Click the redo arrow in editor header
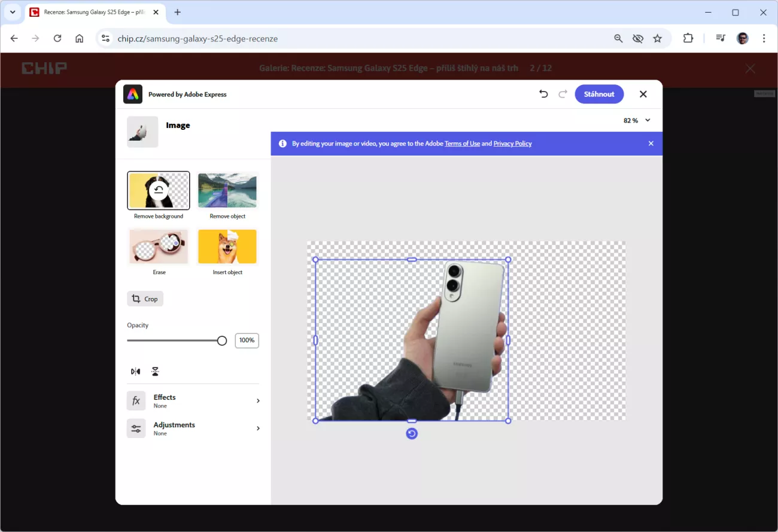Image resolution: width=778 pixels, height=532 pixels. [563, 94]
